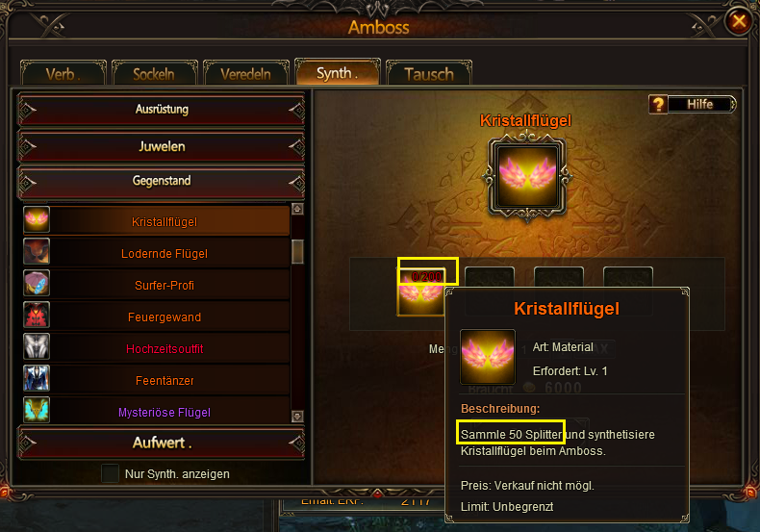Click the material slot showing 0/200

point(420,292)
